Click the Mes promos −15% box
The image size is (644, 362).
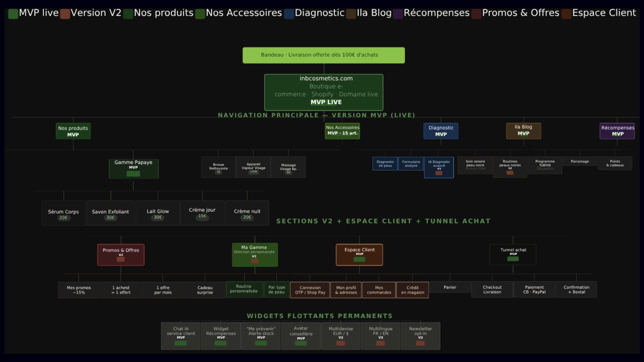click(x=79, y=290)
